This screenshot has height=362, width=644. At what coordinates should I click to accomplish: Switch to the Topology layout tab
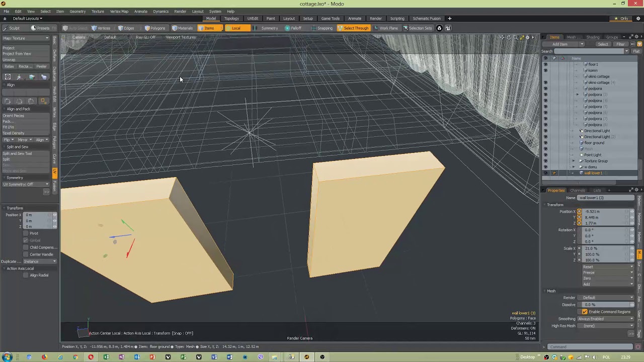click(x=231, y=19)
